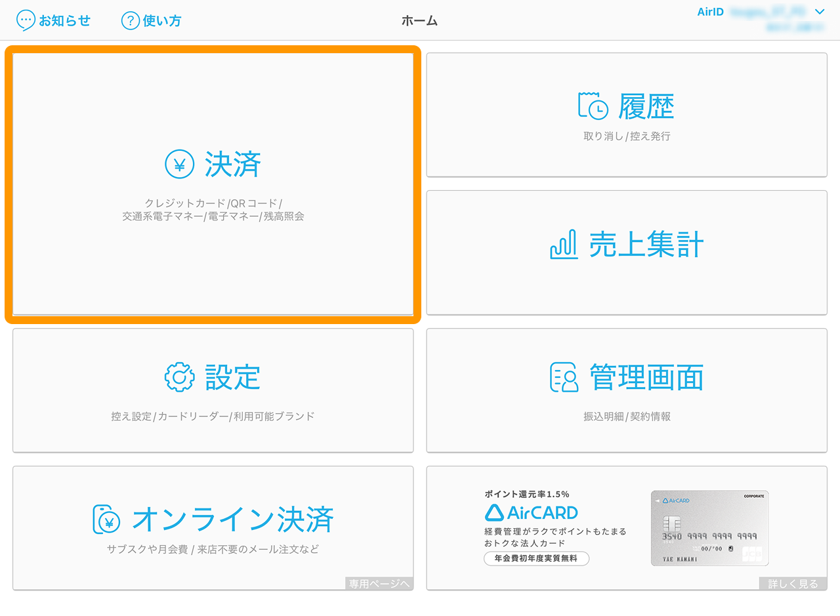840x616 pixels.
Task: Click the management screen icon beside 管理画面
Action: click(564, 377)
